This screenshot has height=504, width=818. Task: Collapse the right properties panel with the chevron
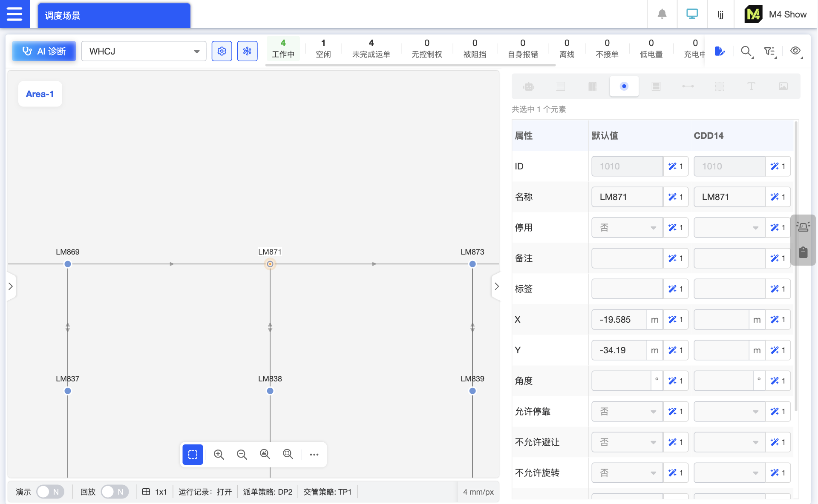tap(496, 286)
